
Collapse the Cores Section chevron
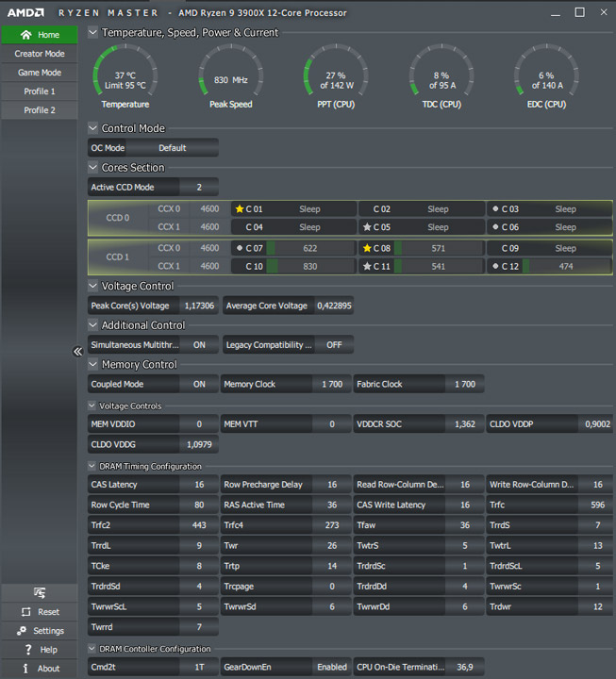click(92, 167)
